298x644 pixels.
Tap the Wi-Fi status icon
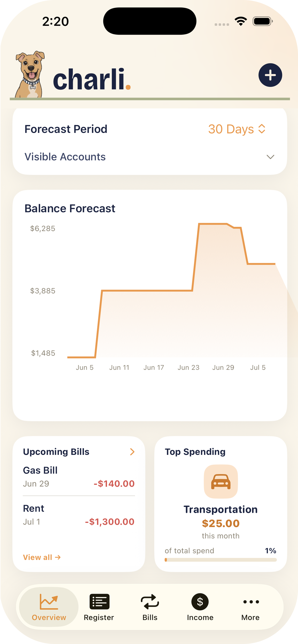tap(241, 21)
